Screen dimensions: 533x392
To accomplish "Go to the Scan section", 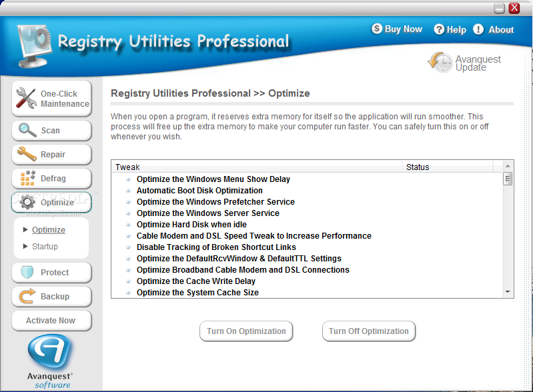I will [x=51, y=131].
